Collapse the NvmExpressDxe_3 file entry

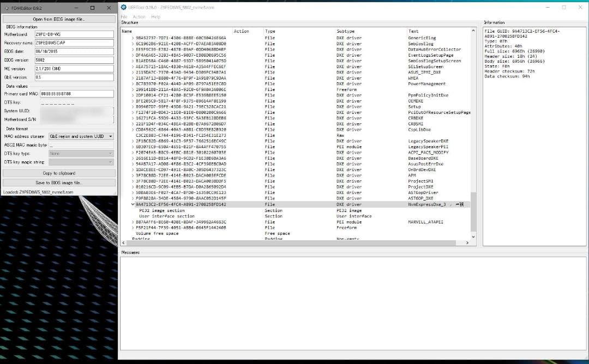[133, 204]
